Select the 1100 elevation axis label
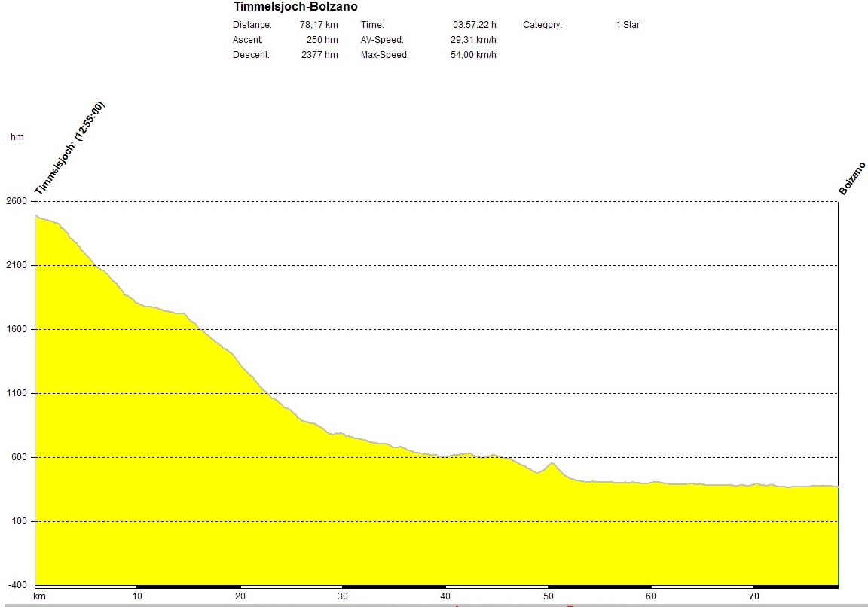 coord(17,394)
